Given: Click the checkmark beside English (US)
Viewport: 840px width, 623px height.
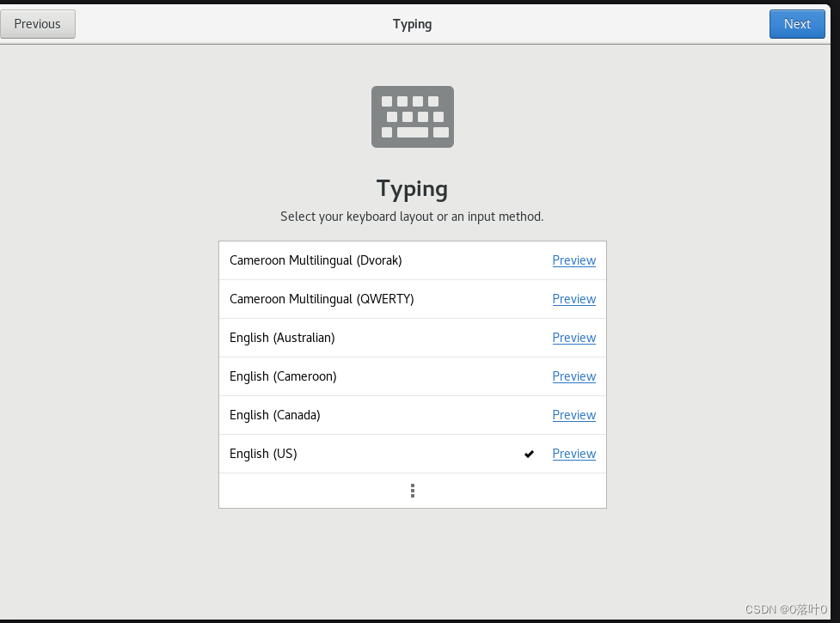Looking at the screenshot, I should click(529, 454).
